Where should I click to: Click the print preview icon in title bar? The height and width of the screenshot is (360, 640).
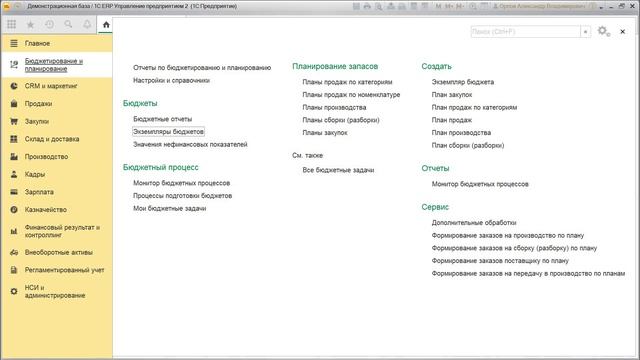pyautogui.click(x=379, y=7)
